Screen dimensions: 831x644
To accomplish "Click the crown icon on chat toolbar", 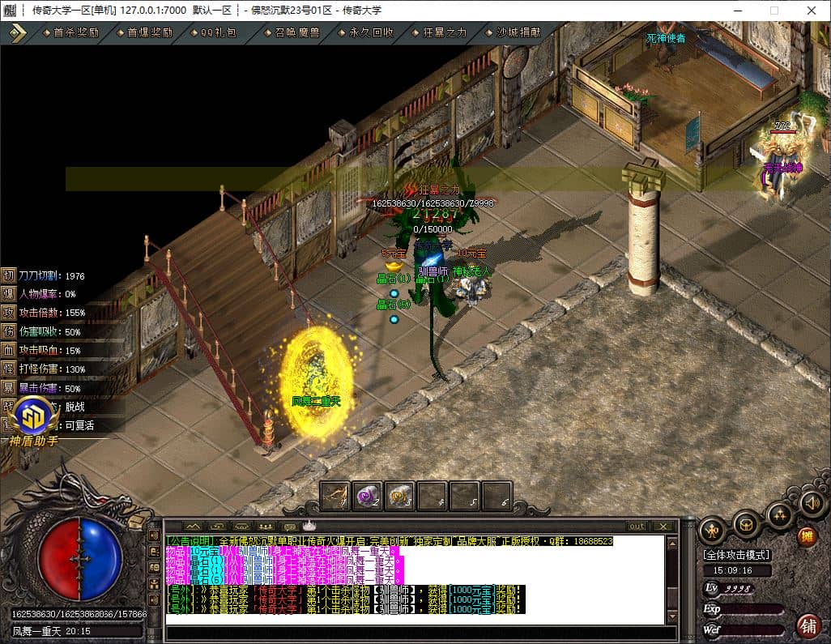I will 309,526.
